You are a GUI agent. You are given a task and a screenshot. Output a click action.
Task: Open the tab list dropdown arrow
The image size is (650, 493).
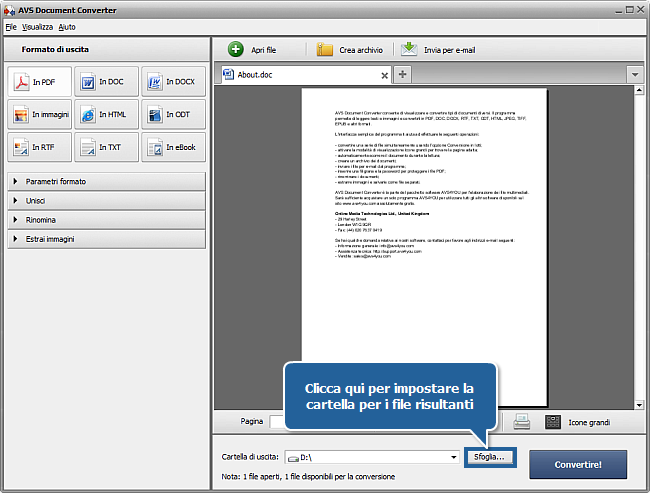(x=635, y=75)
